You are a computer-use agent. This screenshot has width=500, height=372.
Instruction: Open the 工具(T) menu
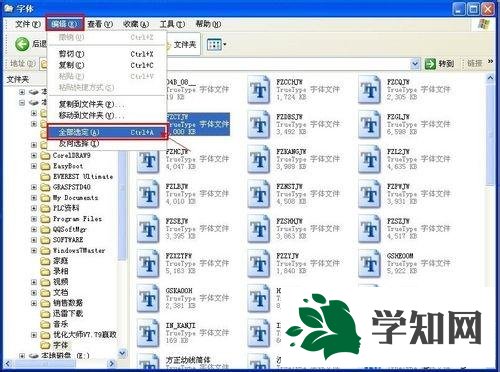[172, 24]
